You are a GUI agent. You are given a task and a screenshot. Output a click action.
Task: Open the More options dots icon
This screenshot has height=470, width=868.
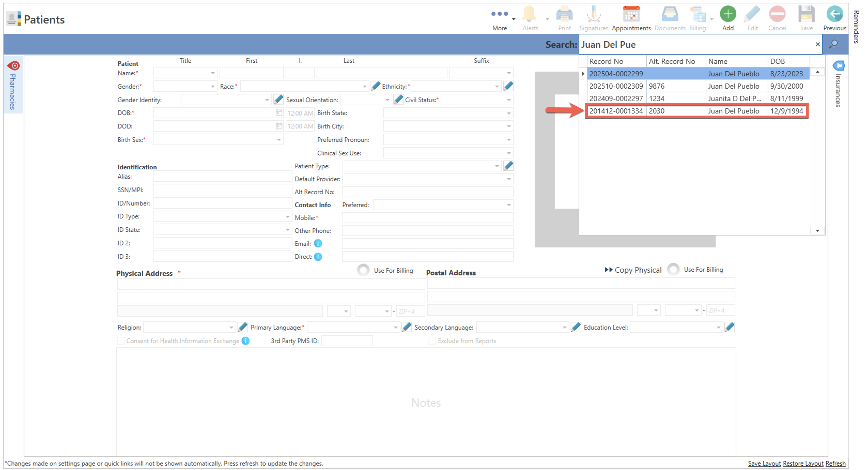click(499, 14)
